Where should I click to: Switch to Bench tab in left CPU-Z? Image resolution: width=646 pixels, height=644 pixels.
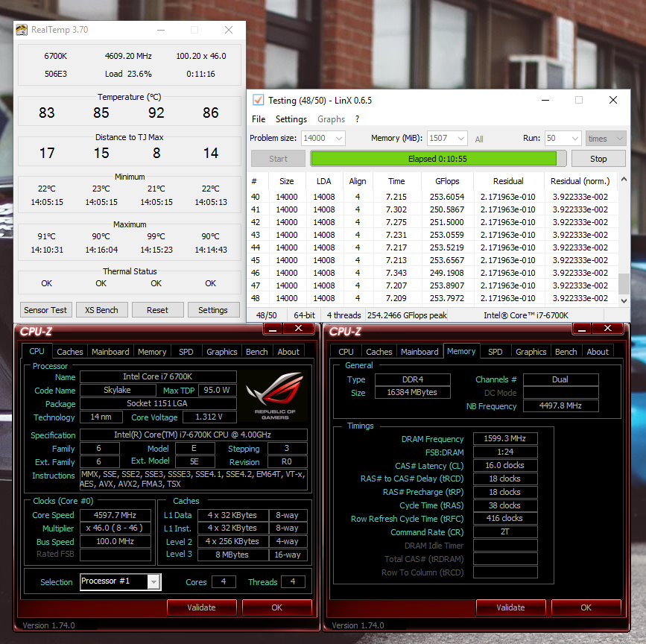point(256,352)
